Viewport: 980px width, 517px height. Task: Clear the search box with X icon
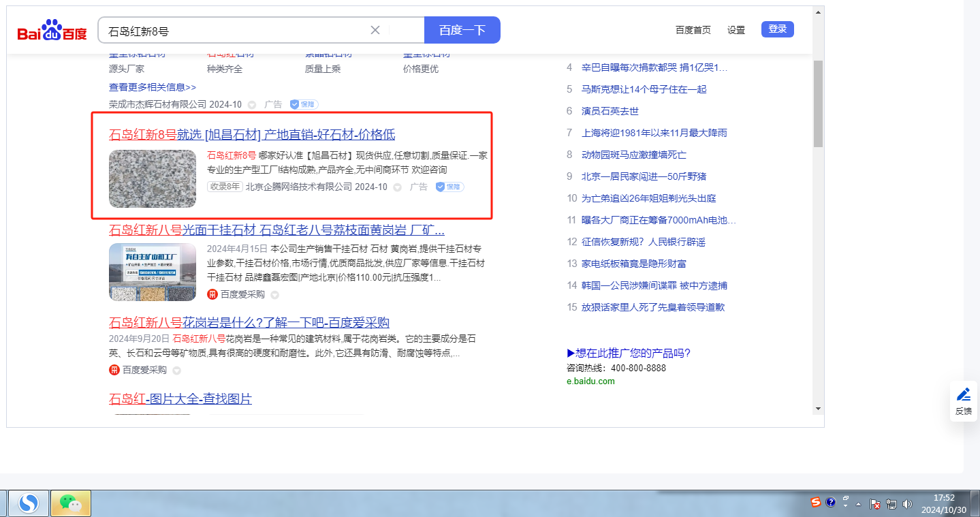(375, 30)
